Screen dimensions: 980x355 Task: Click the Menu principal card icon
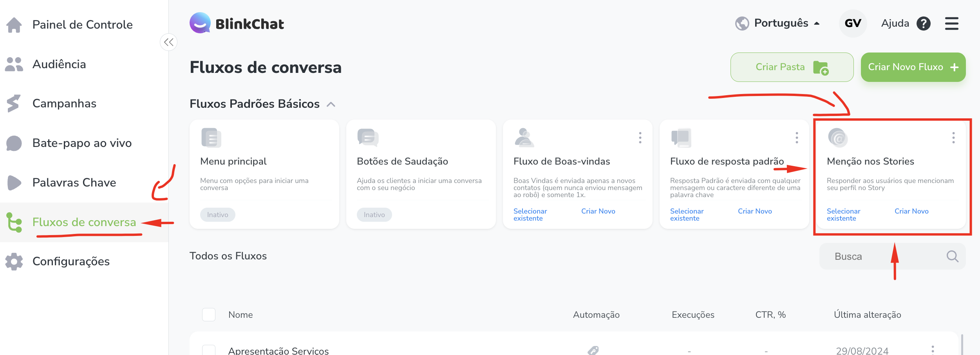click(x=211, y=138)
